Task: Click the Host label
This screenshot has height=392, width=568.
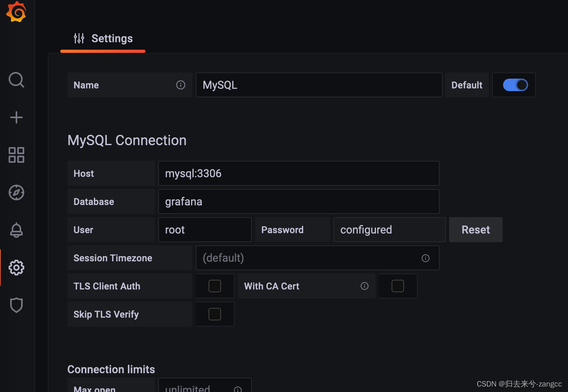Action: pos(84,173)
